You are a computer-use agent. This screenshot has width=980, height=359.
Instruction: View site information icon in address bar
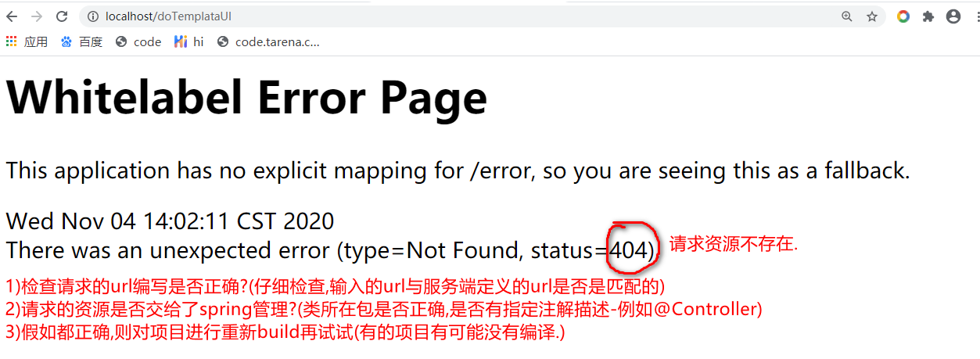coord(92,16)
